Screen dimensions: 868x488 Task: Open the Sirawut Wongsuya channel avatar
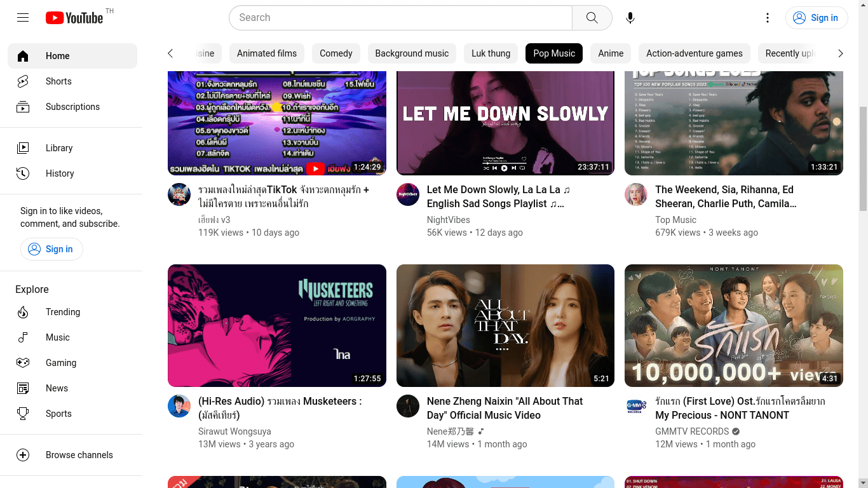click(179, 406)
